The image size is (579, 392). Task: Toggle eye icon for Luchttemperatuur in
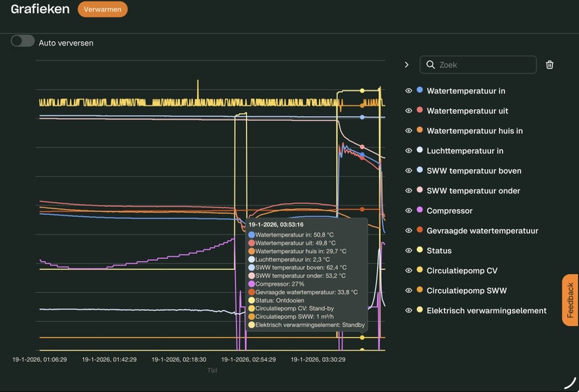pos(408,151)
